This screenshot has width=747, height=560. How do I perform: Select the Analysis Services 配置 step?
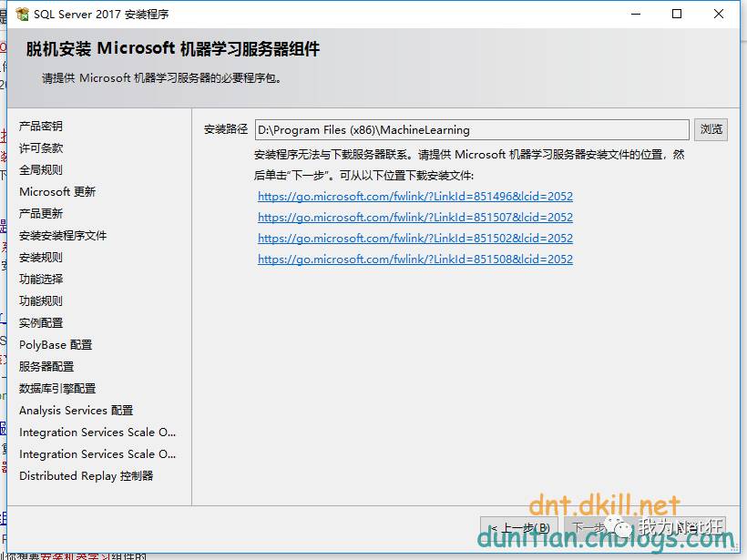tap(77, 411)
